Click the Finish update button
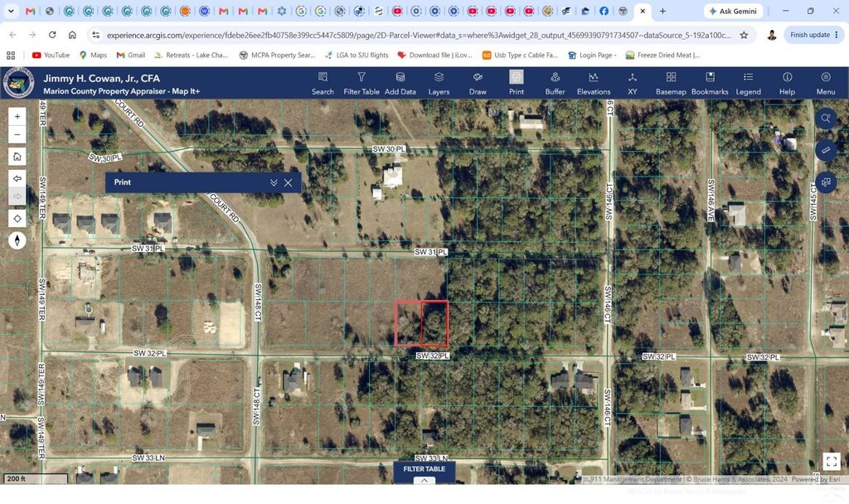Screen dimensions: 849x504 point(814,35)
